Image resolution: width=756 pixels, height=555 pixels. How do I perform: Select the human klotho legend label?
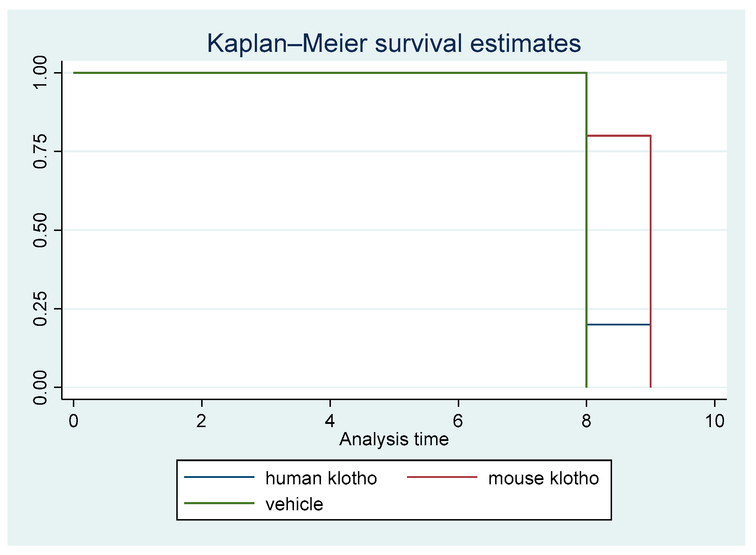pyautogui.click(x=321, y=478)
